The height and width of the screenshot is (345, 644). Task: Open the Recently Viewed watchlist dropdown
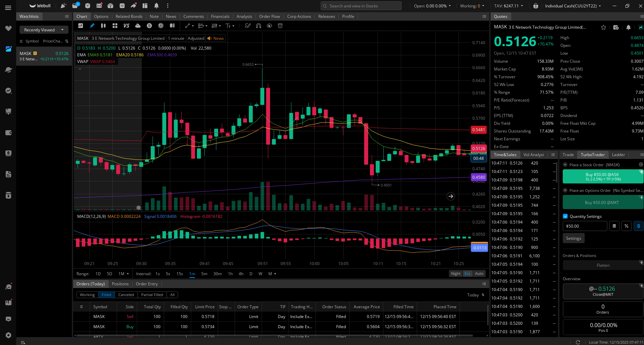coord(44,30)
